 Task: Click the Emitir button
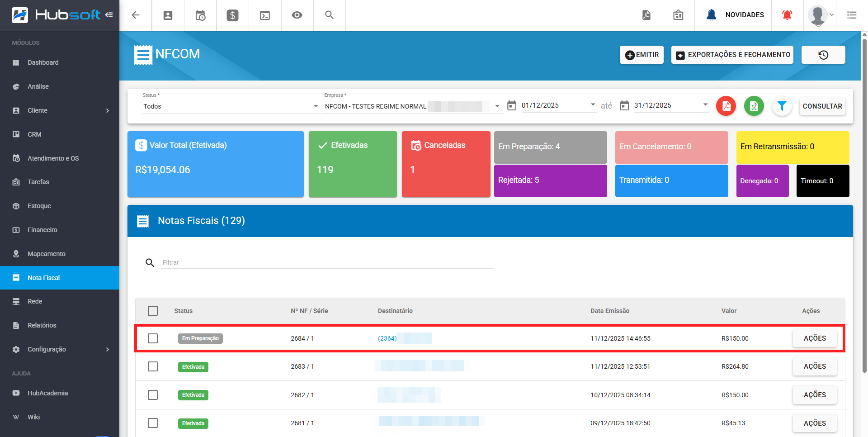[642, 55]
